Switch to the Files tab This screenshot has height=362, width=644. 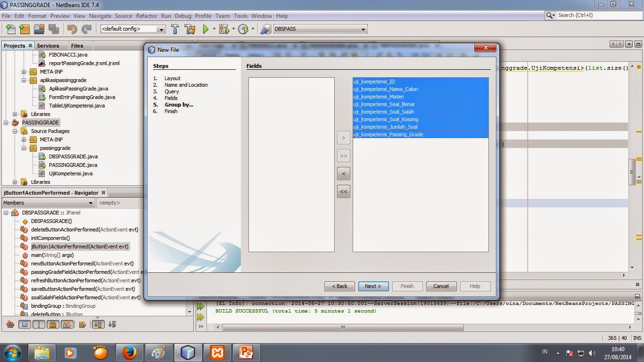(x=77, y=46)
